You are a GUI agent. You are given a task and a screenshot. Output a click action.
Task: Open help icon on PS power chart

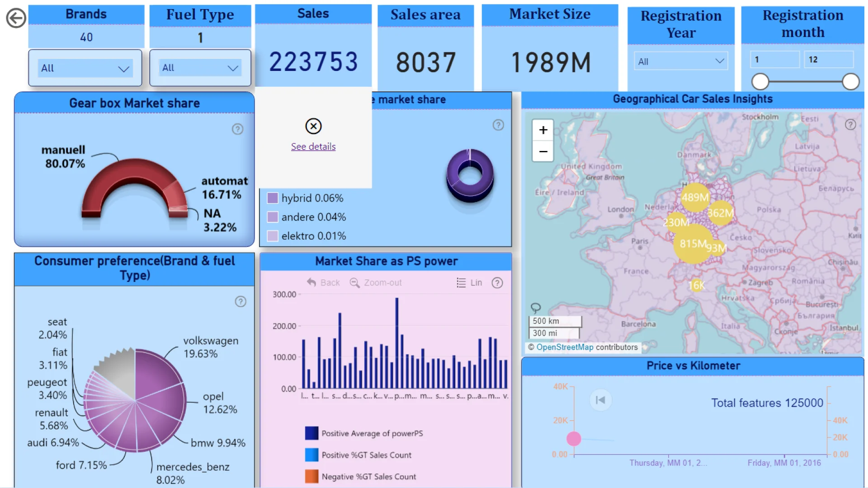(x=497, y=283)
